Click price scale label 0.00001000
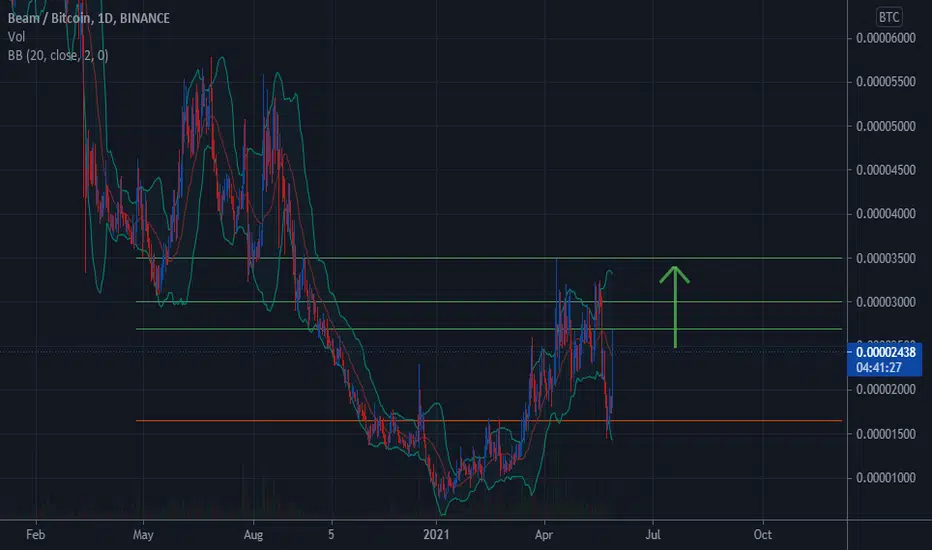 (886, 477)
